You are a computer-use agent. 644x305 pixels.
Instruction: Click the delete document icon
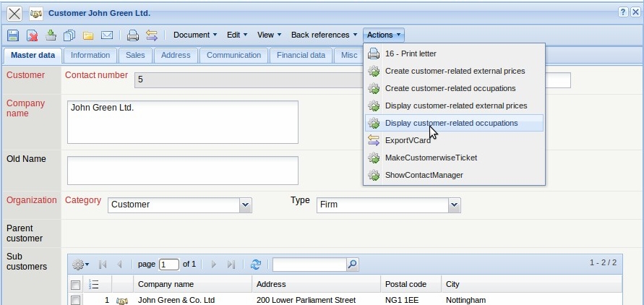[32, 35]
